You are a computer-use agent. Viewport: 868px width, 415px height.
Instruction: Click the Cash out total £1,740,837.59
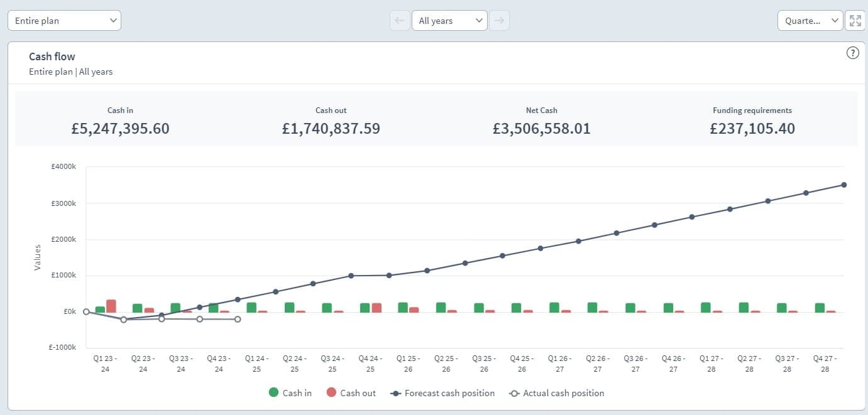point(331,129)
